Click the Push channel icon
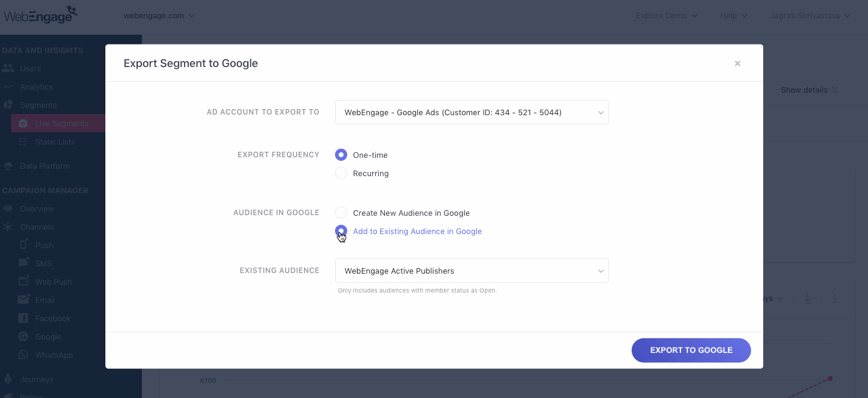 [x=23, y=244]
